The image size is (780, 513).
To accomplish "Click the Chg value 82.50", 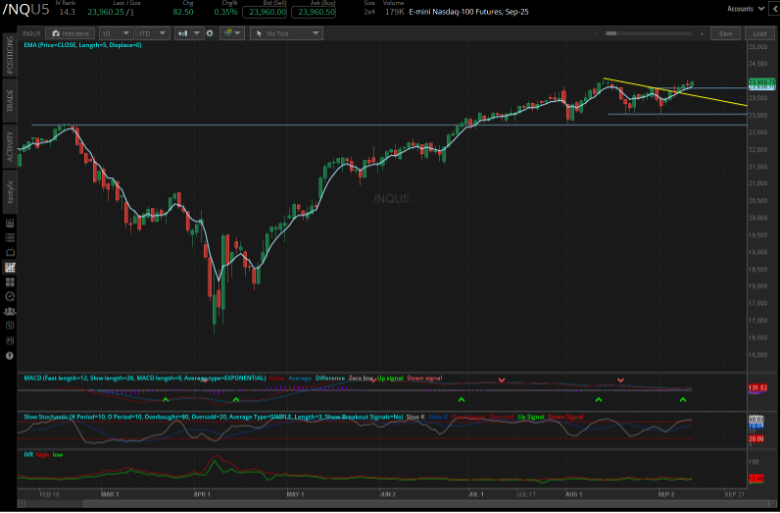I will point(183,12).
